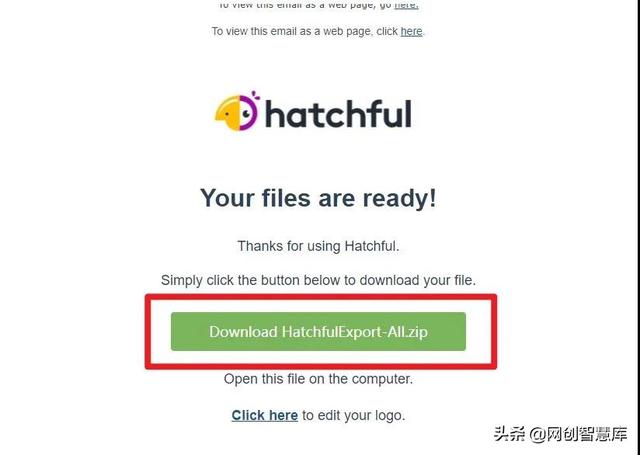The width and height of the screenshot is (640, 455).
Task: Click the 头条 watermark logo text
Action: pos(509,434)
